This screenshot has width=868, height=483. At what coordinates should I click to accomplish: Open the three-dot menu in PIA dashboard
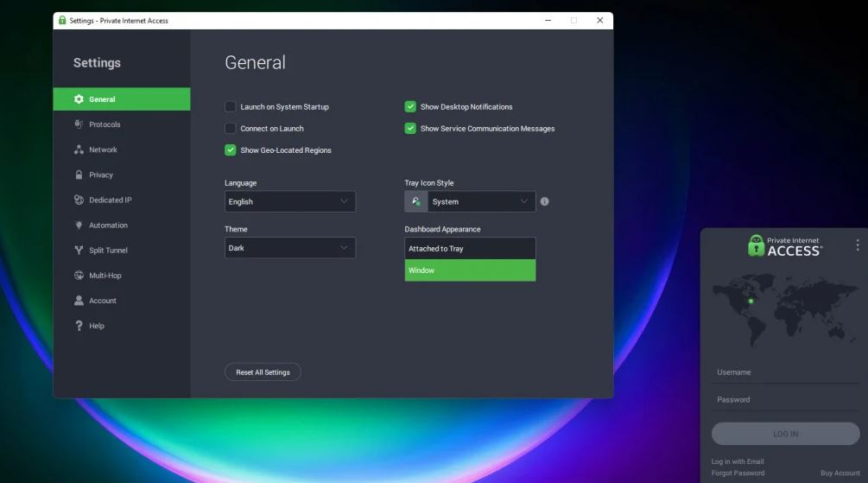tap(858, 245)
